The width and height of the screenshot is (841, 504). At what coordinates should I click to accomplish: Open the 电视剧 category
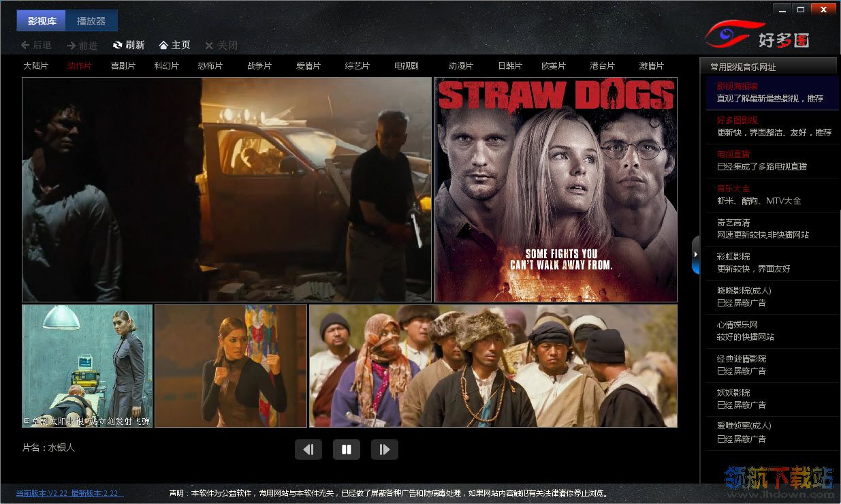tap(407, 66)
